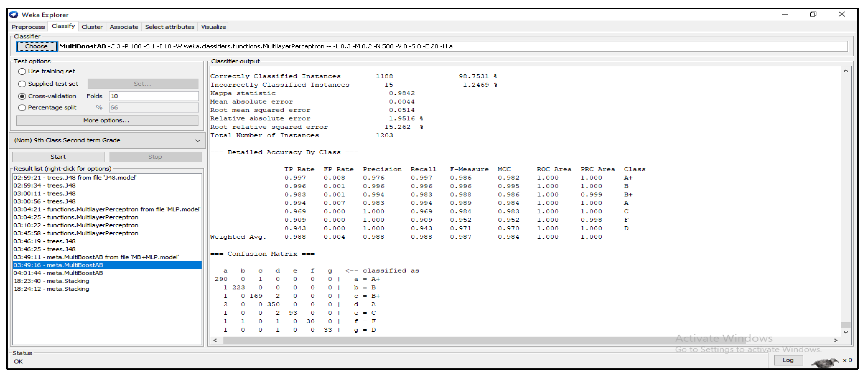The image size is (868, 376).
Task: Select the Use training set option
Action: (22, 71)
